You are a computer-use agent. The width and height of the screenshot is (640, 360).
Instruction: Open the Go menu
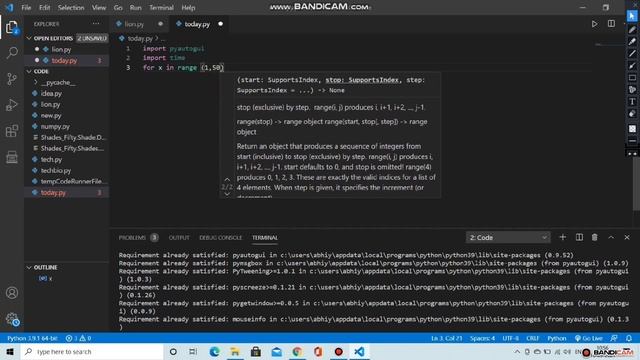(x=118, y=8)
